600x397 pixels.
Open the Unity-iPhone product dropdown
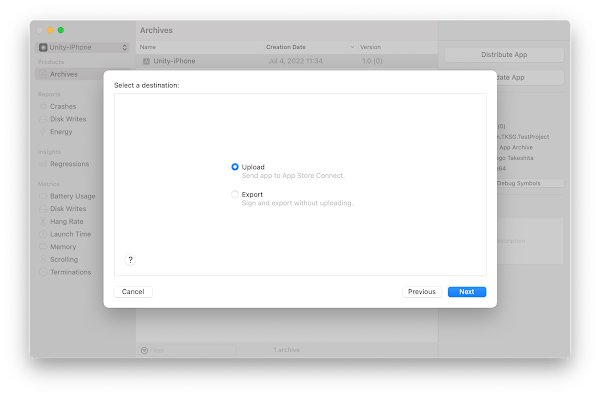pyautogui.click(x=83, y=47)
